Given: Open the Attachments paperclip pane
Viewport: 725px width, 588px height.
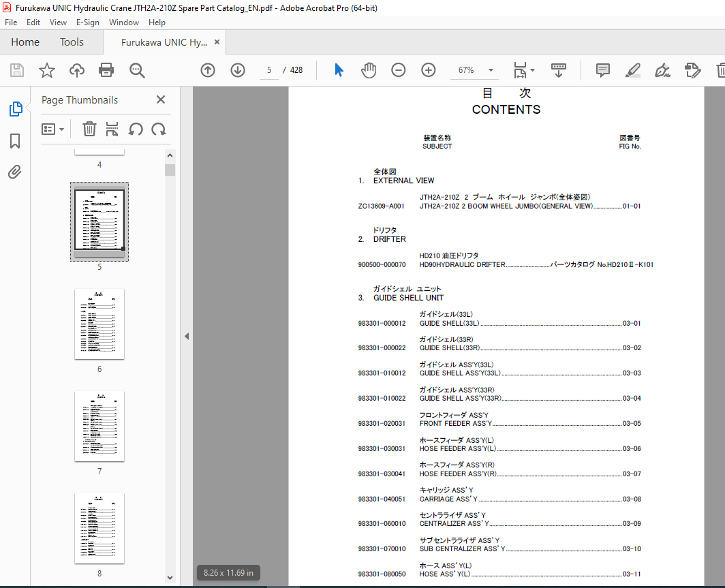Looking at the screenshot, I should [15, 172].
